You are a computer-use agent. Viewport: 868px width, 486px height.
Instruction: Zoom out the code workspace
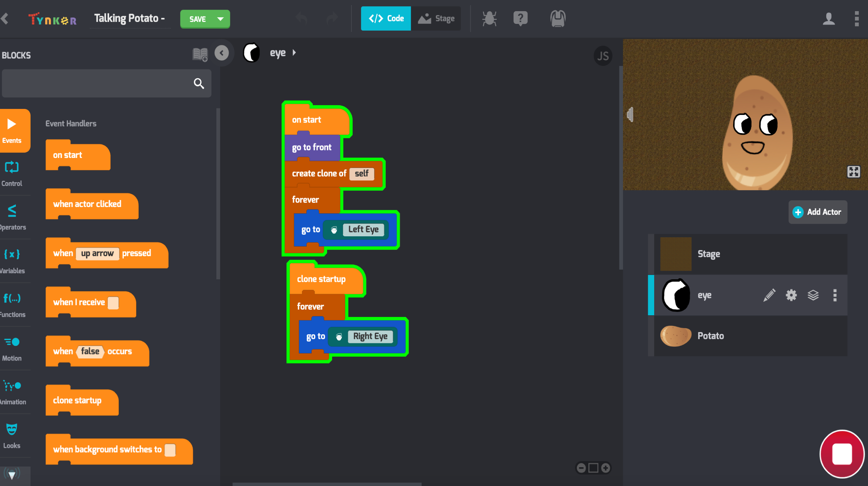click(581, 468)
